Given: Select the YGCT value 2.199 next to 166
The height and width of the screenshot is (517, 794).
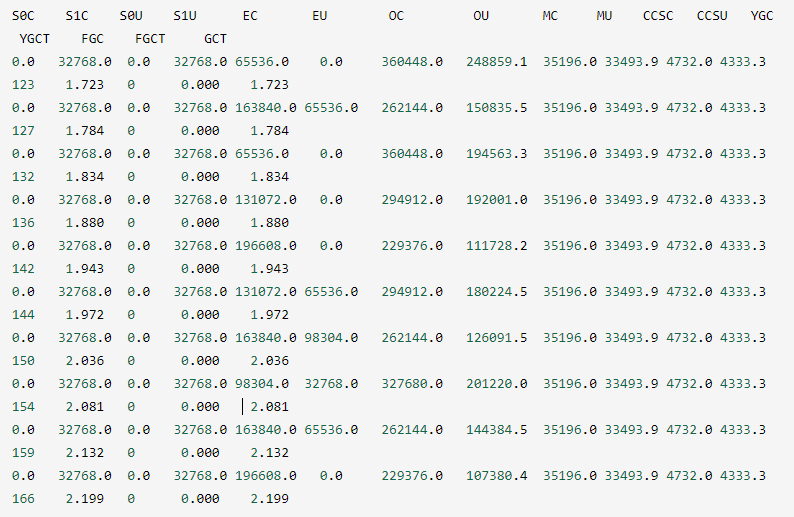Looking at the screenshot, I should pos(85,499).
